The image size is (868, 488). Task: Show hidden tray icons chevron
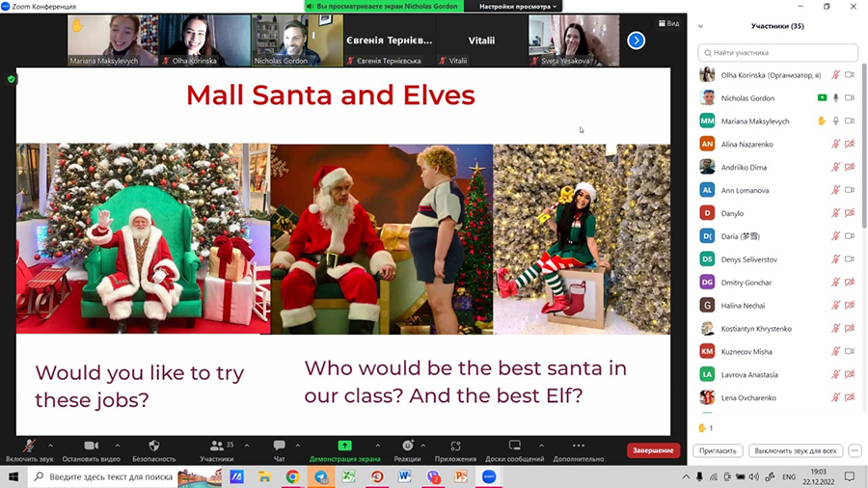[x=686, y=476]
